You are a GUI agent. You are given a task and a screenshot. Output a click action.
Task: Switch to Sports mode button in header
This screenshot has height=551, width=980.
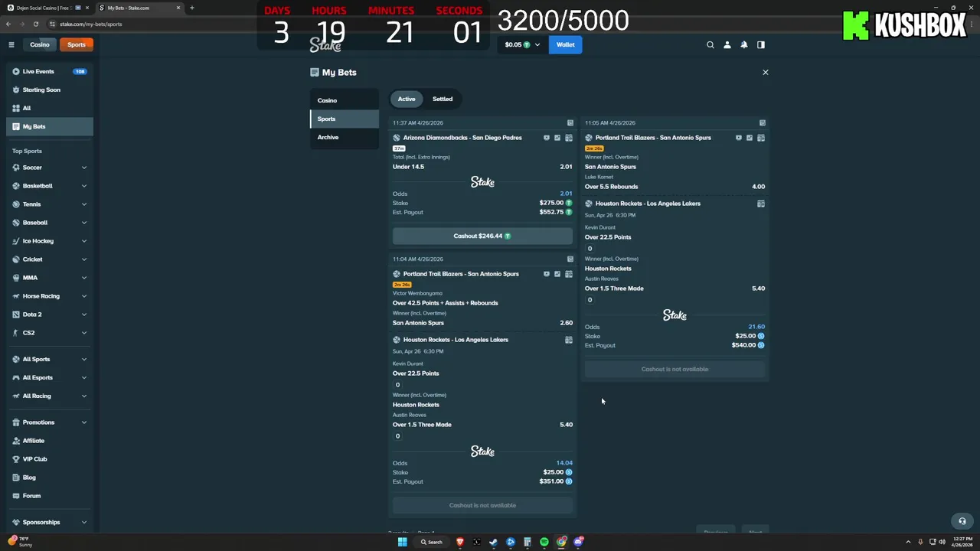(77, 44)
